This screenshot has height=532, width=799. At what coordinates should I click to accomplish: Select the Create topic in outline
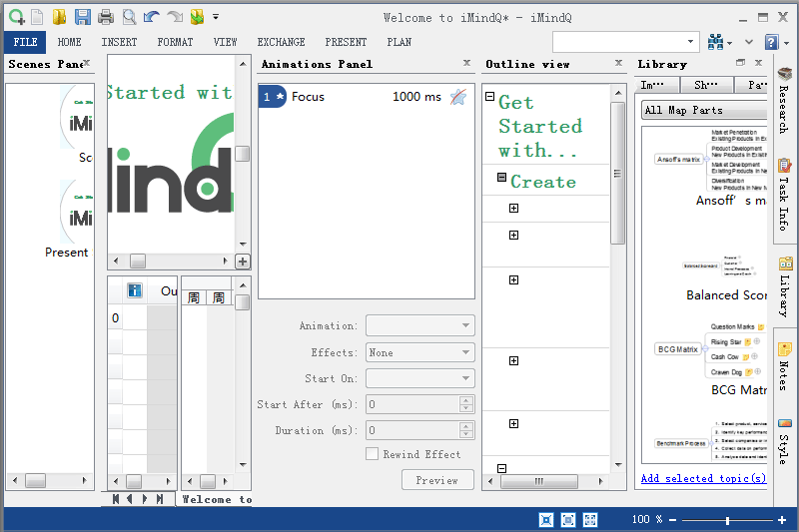[x=543, y=182]
